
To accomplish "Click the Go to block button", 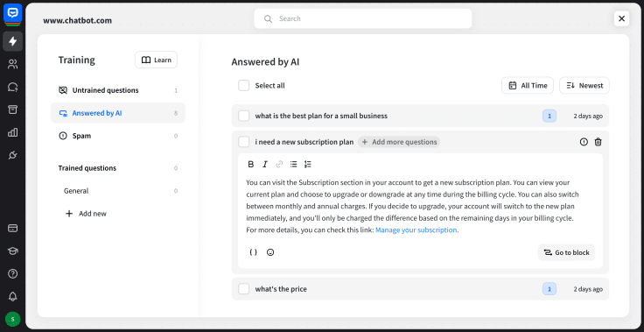I will pos(566,252).
